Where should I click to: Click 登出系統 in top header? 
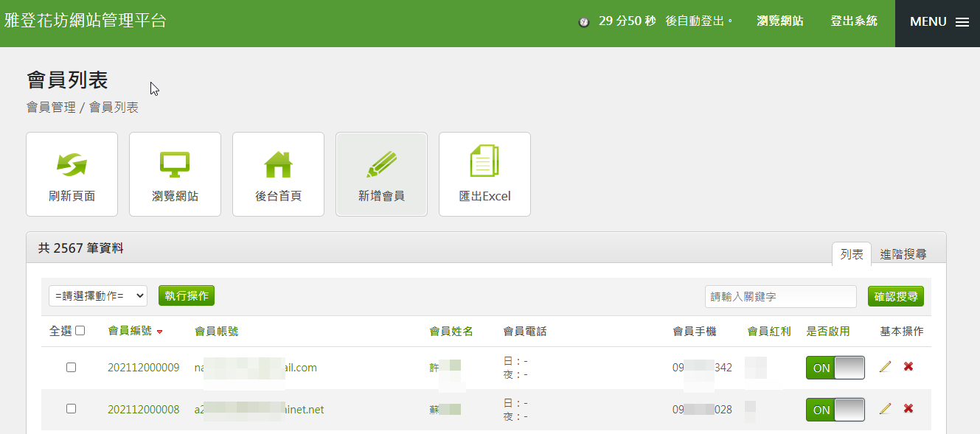(x=854, y=21)
